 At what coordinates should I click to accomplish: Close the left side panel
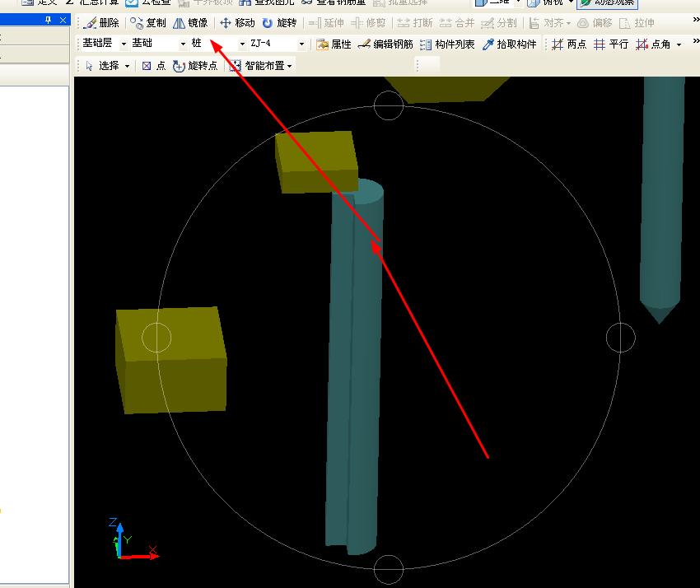[63, 20]
